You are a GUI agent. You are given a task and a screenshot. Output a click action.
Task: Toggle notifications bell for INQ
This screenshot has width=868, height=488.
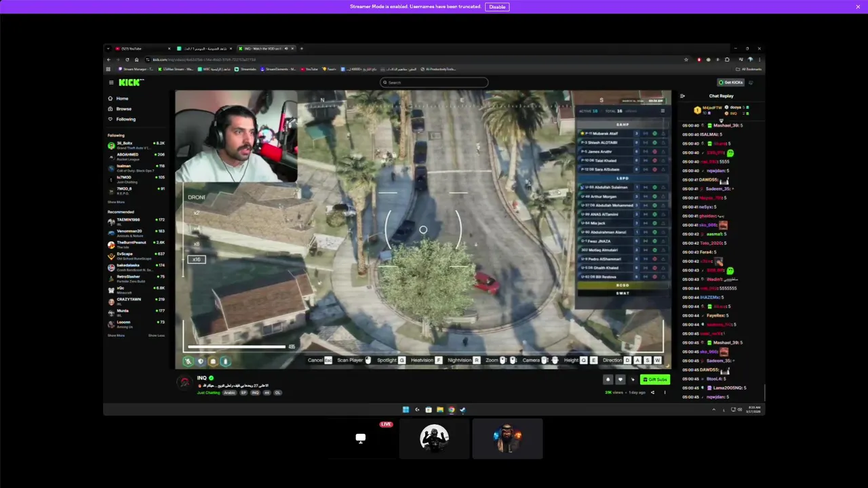click(x=608, y=380)
